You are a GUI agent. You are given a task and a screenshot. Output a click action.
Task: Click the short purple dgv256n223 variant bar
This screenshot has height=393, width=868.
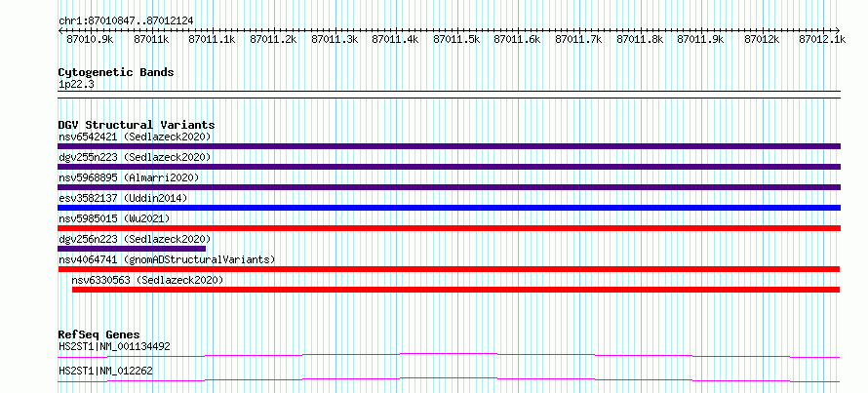132,249
